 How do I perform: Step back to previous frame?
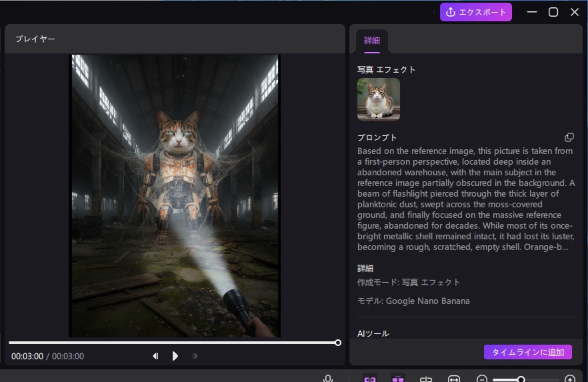pyautogui.click(x=155, y=356)
